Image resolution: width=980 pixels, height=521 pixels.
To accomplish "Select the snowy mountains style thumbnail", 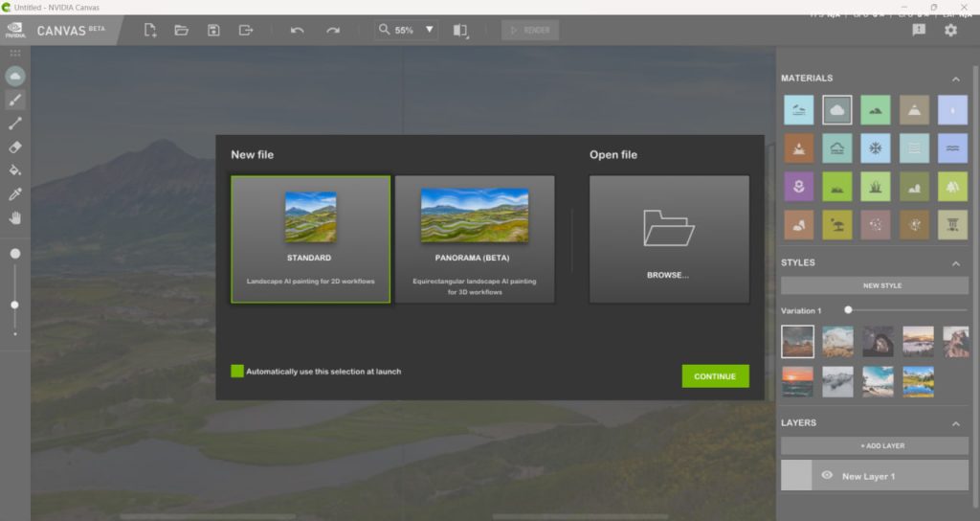I will (x=837, y=381).
